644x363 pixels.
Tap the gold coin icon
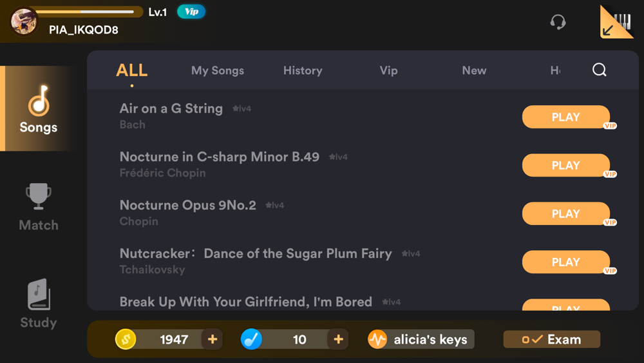(126, 339)
